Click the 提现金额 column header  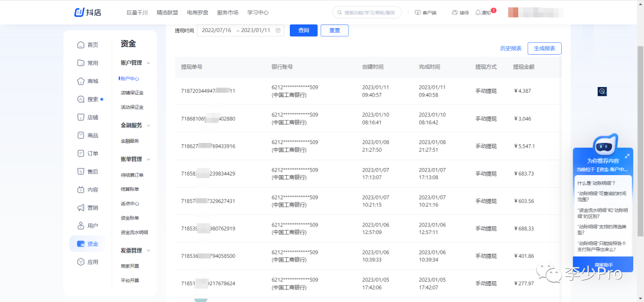[524, 67]
